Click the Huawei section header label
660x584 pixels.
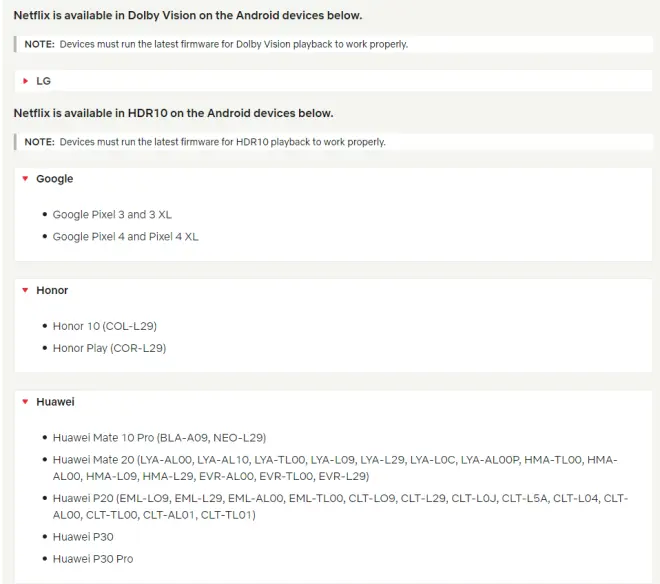[x=55, y=402]
